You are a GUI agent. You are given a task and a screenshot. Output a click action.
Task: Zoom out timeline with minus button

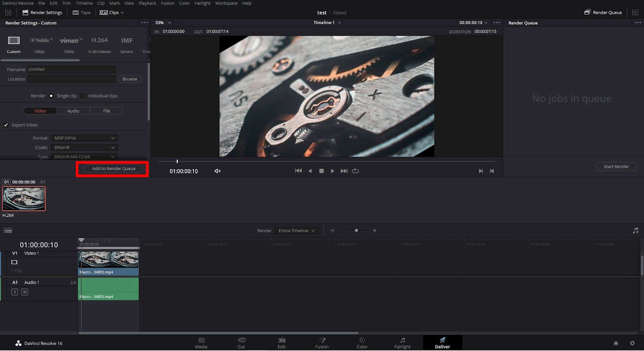click(332, 231)
